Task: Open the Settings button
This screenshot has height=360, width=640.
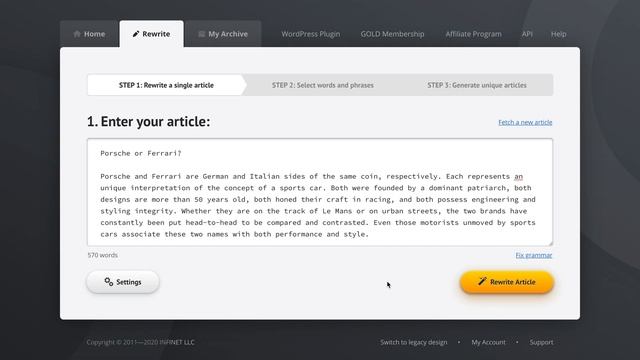Action: [x=123, y=282]
